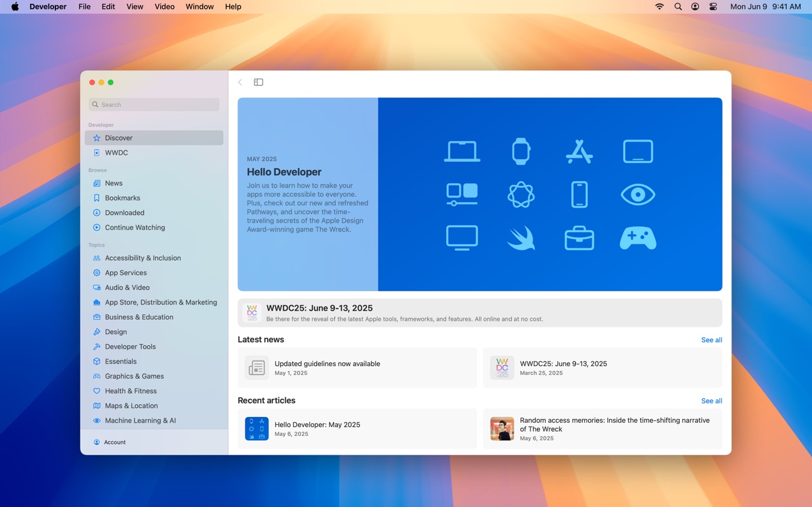
Task: Click See all beside Recent articles
Action: tap(711, 401)
